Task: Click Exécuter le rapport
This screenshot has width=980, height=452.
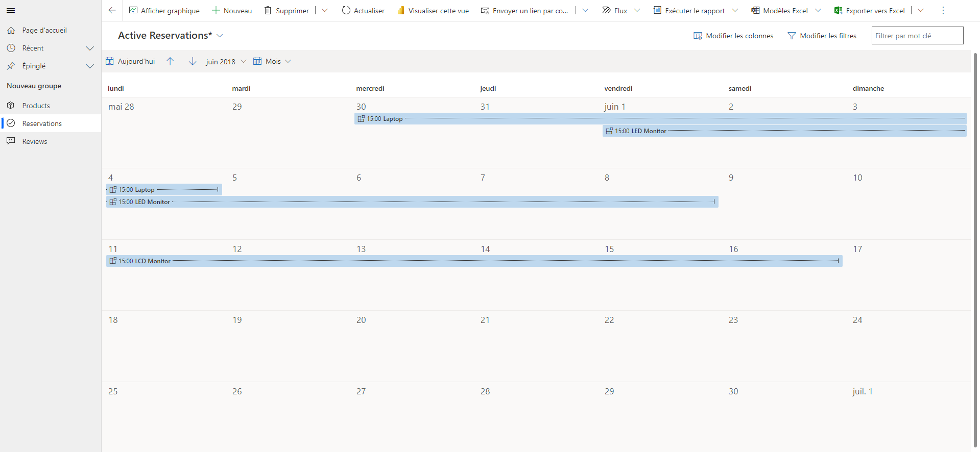Action: click(689, 10)
